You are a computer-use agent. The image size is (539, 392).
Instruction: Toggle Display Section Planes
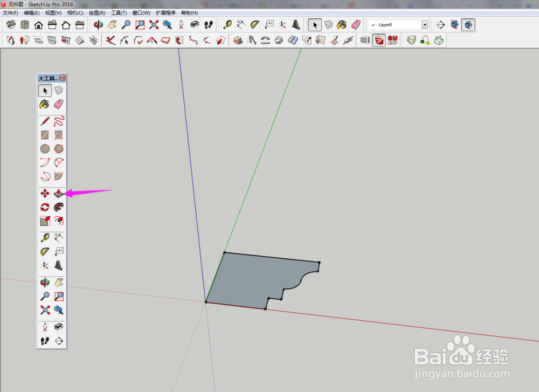pyautogui.click(x=454, y=25)
